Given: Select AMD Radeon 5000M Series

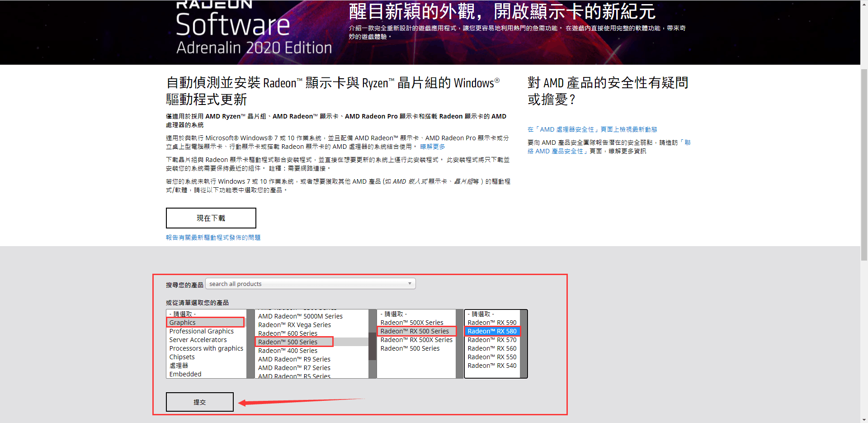Looking at the screenshot, I should tap(312, 316).
